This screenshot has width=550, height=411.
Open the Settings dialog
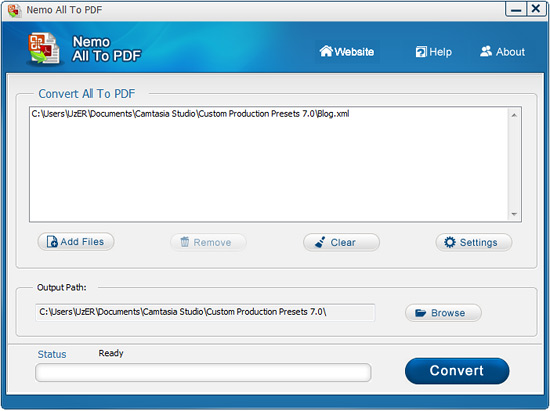474,242
